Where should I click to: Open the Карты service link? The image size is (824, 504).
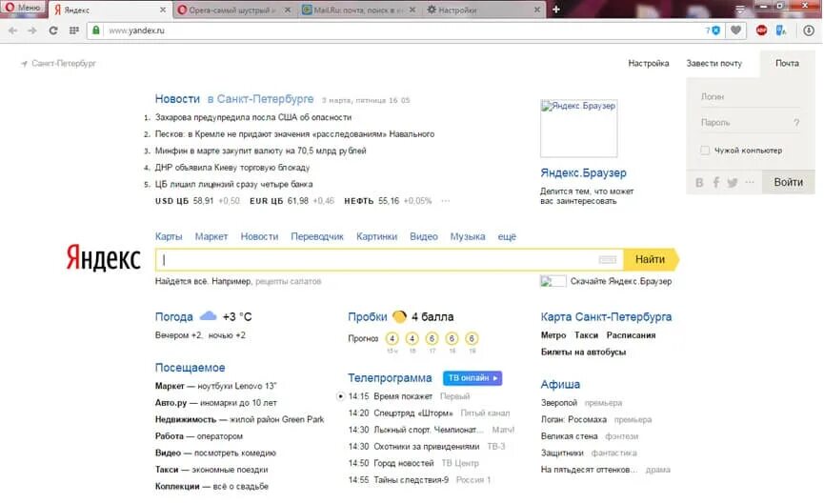169,236
